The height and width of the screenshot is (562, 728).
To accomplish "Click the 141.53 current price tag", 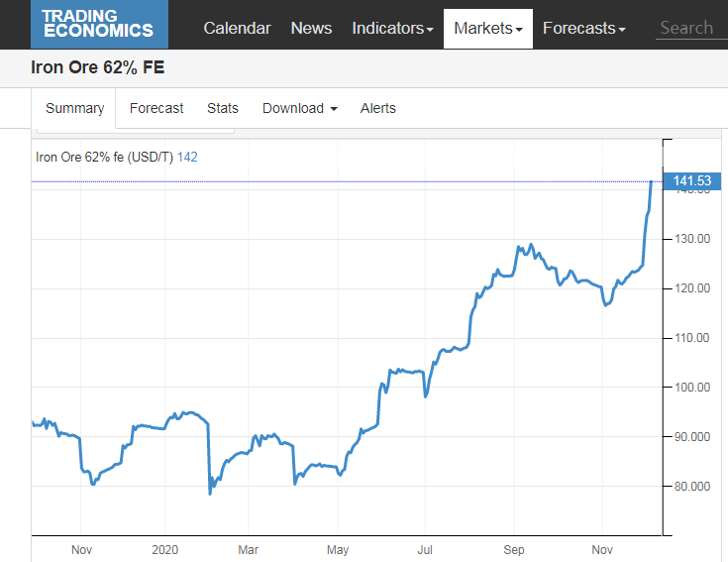I will pos(692,180).
